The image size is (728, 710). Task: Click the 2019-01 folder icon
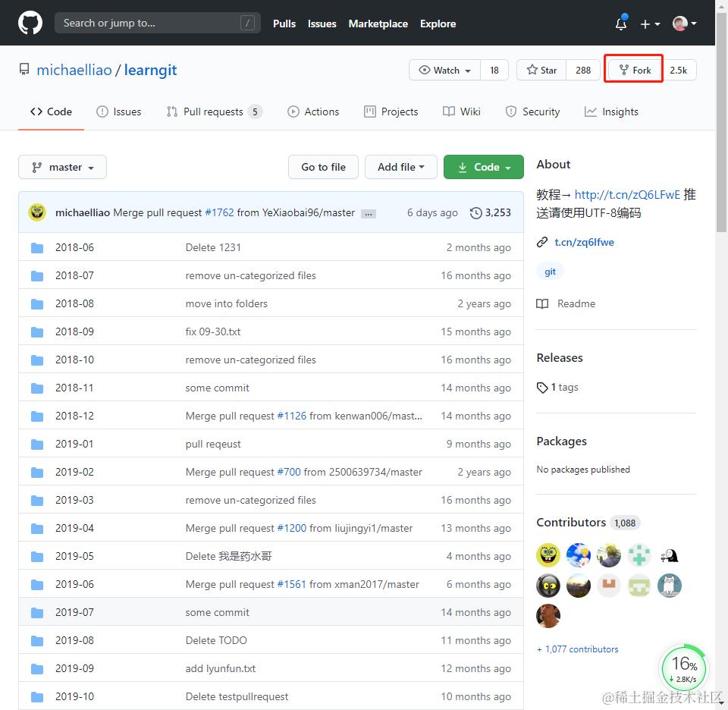(x=37, y=445)
